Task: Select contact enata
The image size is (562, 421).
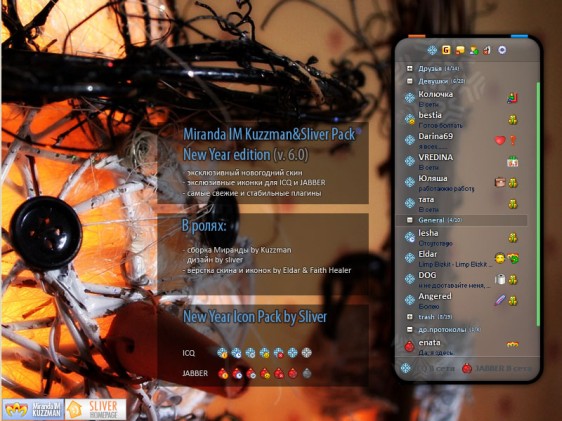Action: click(461, 346)
